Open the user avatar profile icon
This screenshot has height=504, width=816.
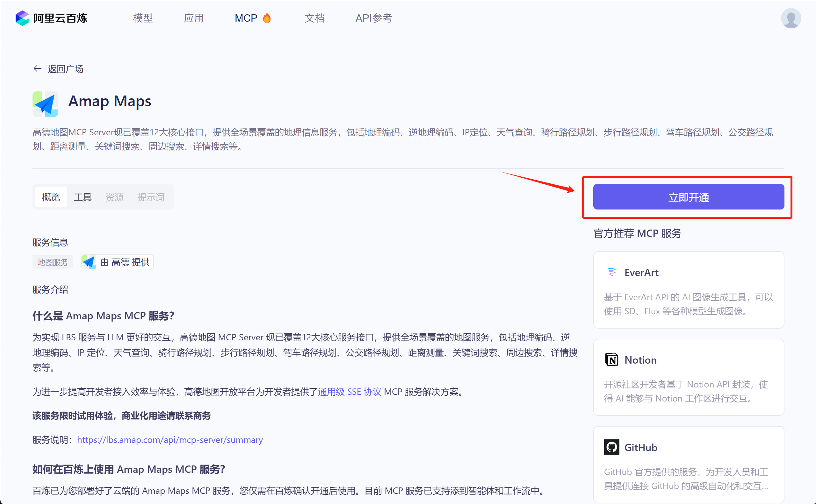coord(791,18)
